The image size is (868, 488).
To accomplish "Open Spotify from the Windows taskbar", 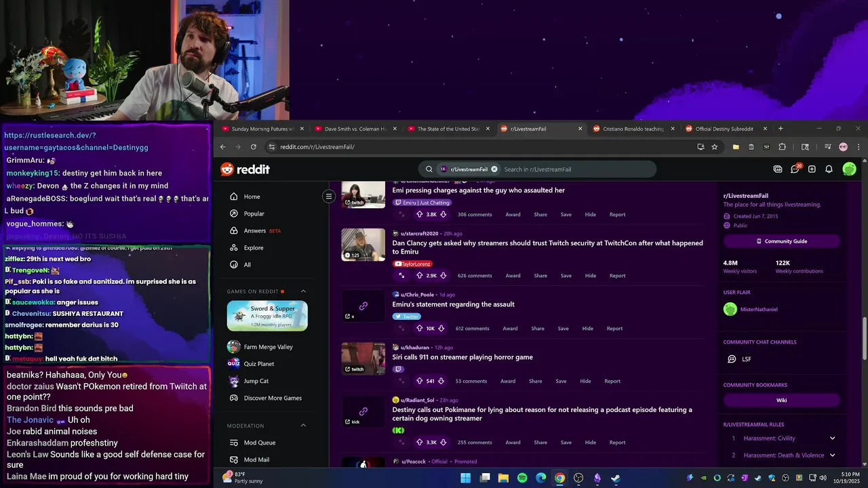I will [x=522, y=478].
